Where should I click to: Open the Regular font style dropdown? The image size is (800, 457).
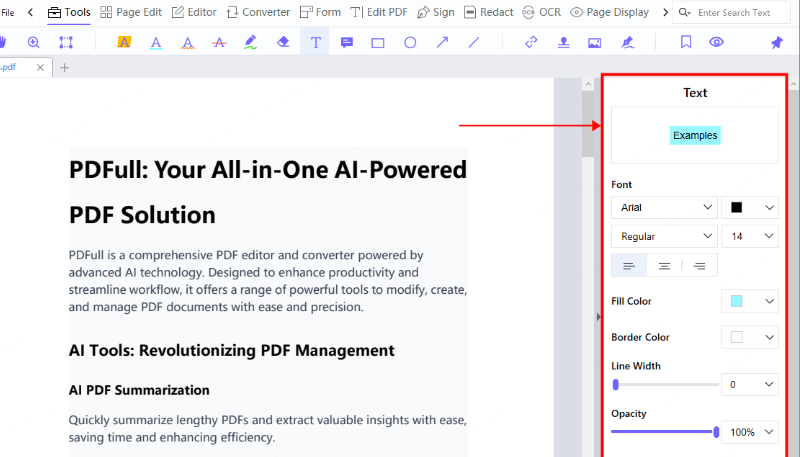[664, 236]
